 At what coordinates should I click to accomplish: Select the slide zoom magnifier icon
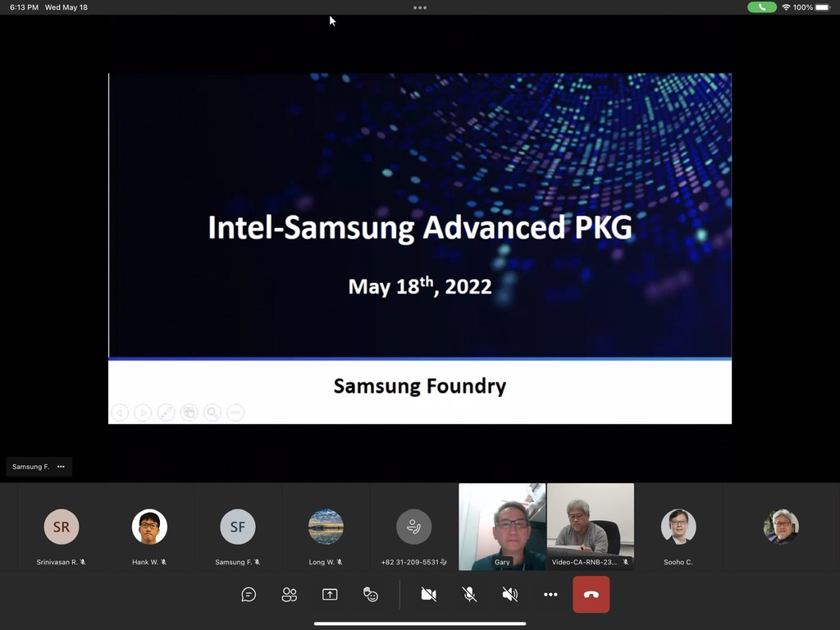coord(212,413)
